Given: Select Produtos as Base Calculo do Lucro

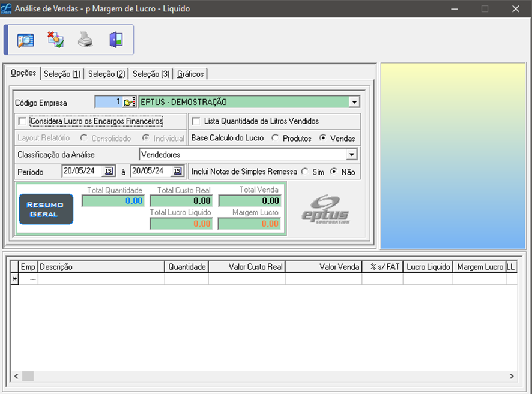Looking at the screenshot, I should coord(275,138).
